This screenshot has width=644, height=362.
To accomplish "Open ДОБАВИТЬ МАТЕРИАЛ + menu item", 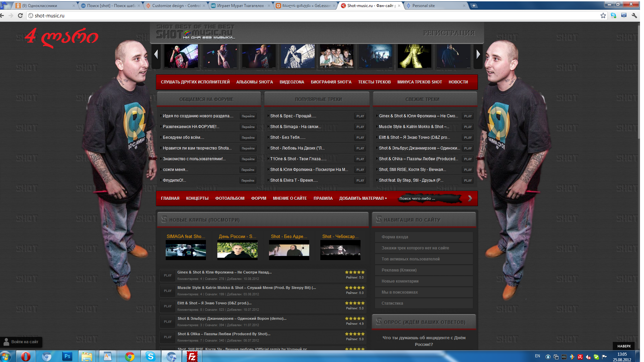I will coord(363,198).
